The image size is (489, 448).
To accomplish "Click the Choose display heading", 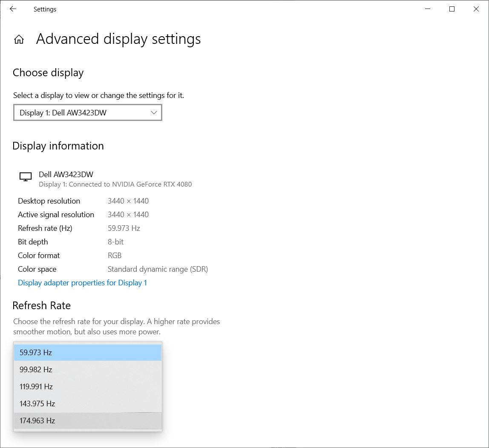I will coord(48,73).
